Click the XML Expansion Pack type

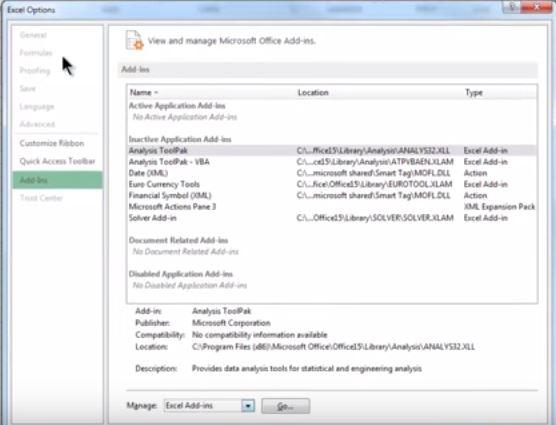click(x=499, y=207)
